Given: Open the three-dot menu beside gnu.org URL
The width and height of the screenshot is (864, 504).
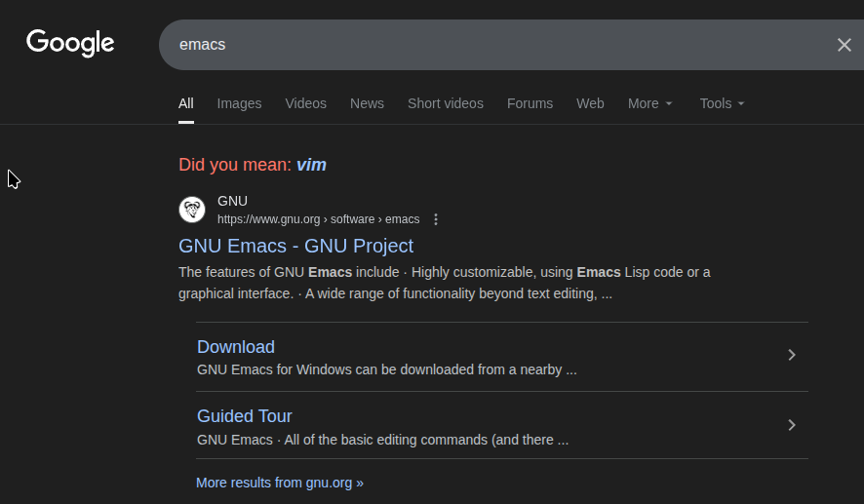Looking at the screenshot, I should 436,219.
